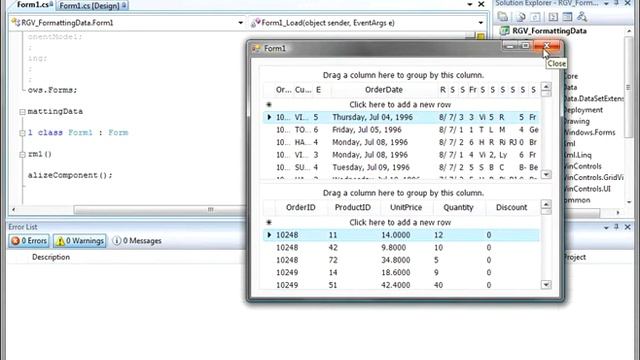Collapse the class Form1 outline node
Image resolution: width=640 pixels, height=360 pixels.
(22, 133)
